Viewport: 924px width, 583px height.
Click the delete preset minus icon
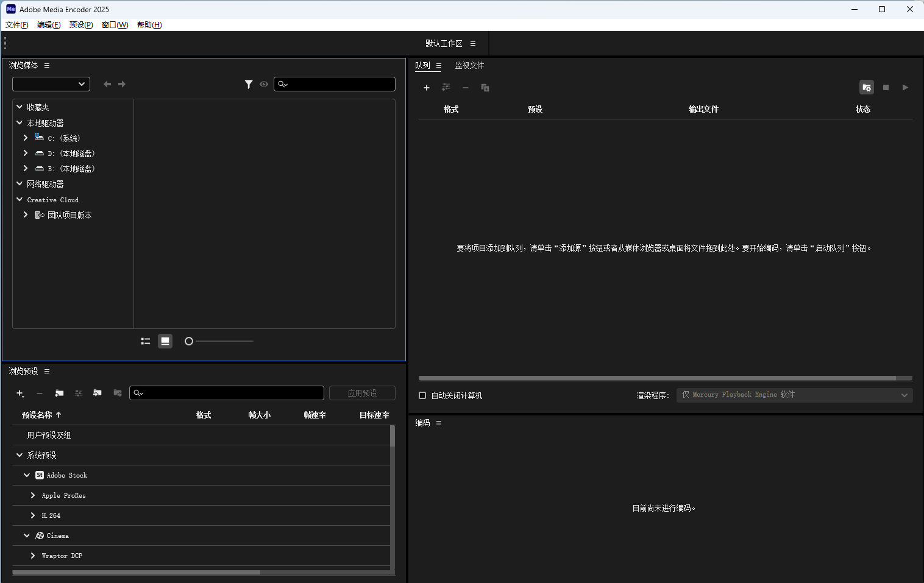(40, 394)
